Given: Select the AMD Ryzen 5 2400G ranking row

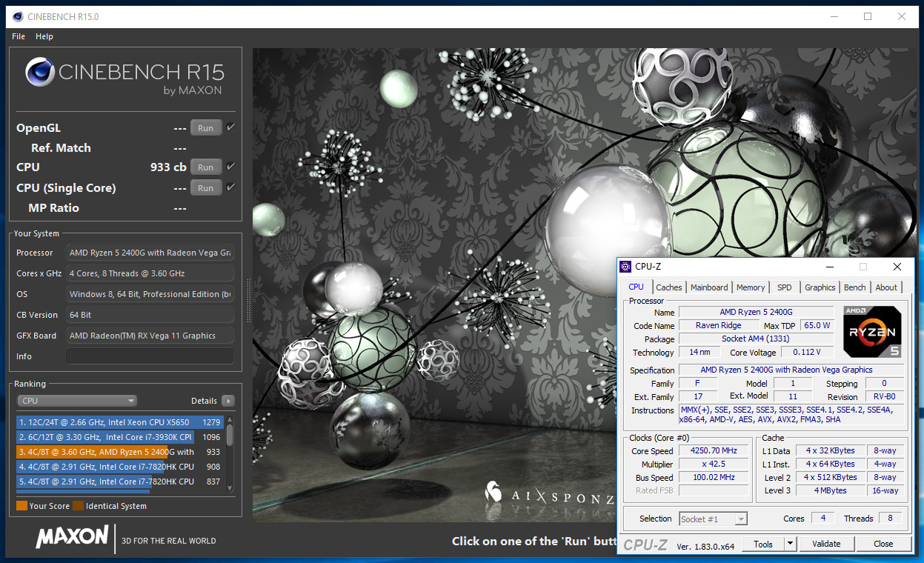Looking at the screenshot, I should point(120,452).
